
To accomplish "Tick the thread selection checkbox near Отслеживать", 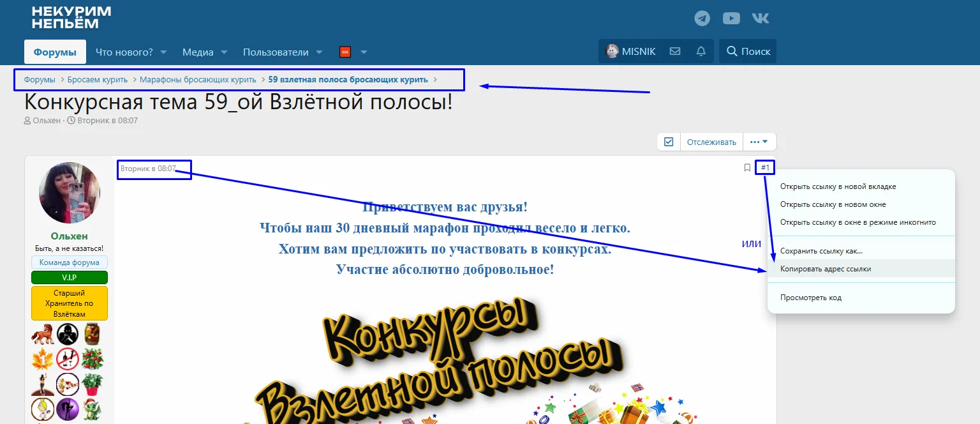I will (x=668, y=141).
